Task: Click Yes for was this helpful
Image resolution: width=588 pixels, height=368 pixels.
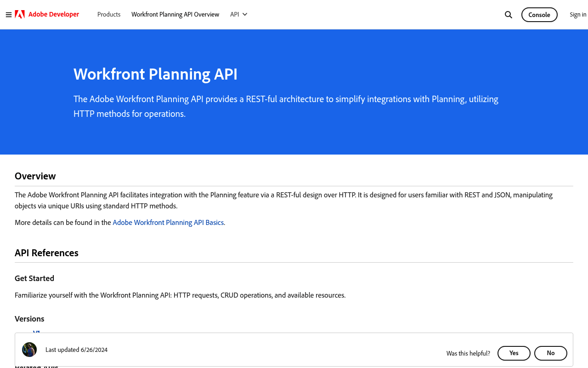Action: tap(514, 353)
